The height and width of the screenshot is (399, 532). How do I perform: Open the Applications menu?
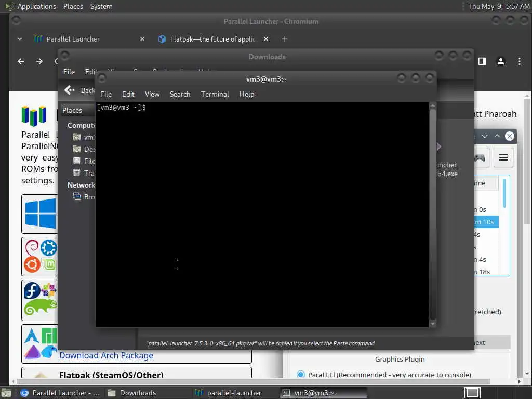click(x=37, y=6)
